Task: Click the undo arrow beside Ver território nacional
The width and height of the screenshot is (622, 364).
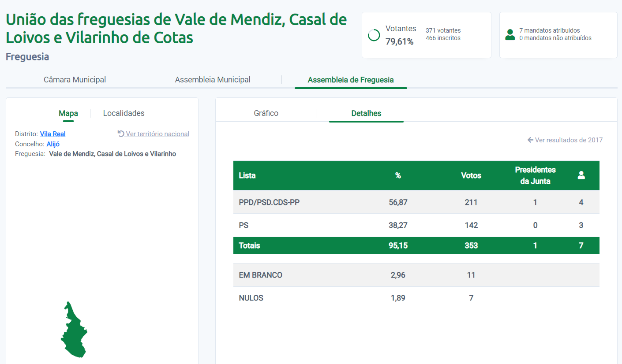Action: pos(121,134)
